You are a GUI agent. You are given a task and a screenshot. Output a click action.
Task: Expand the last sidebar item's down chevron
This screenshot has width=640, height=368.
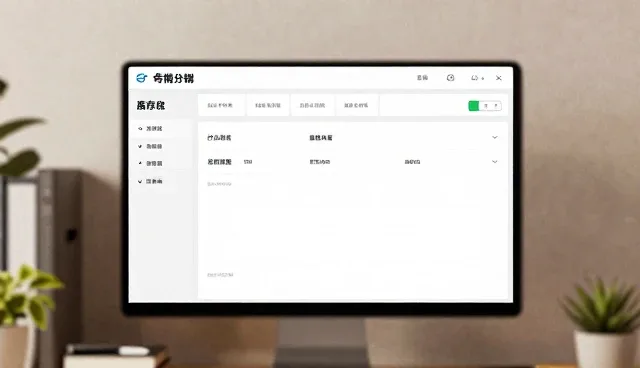tap(140, 182)
